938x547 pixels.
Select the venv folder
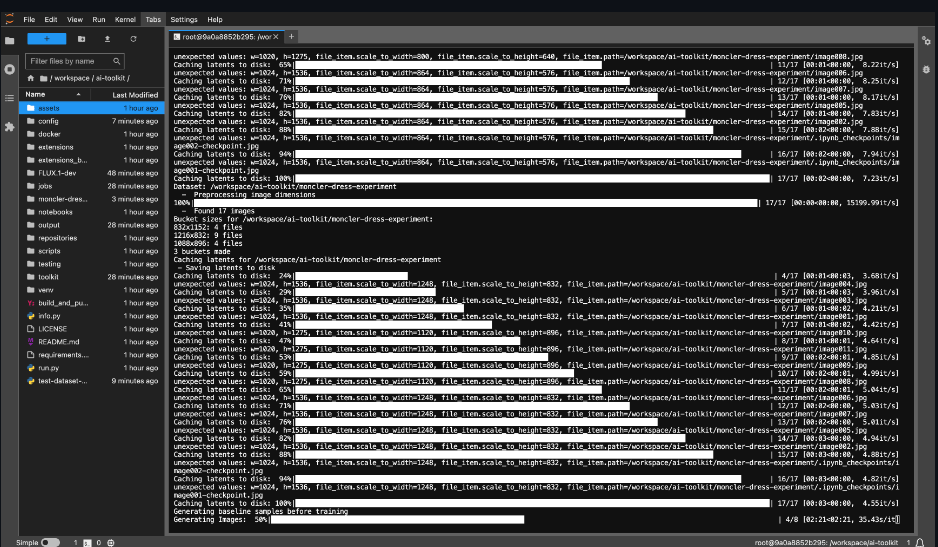pyautogui.click(x=92, y=290)
